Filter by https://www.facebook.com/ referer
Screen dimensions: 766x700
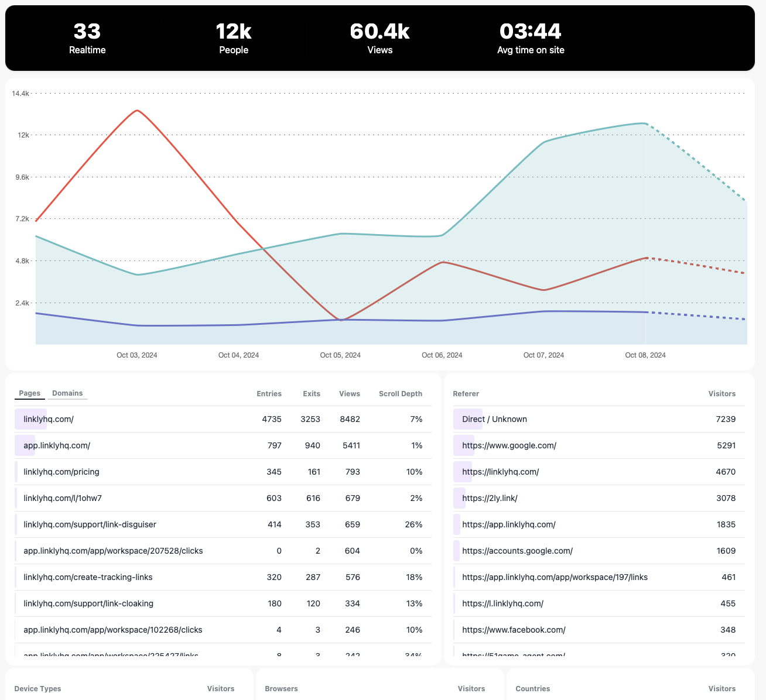pos(599,630)
